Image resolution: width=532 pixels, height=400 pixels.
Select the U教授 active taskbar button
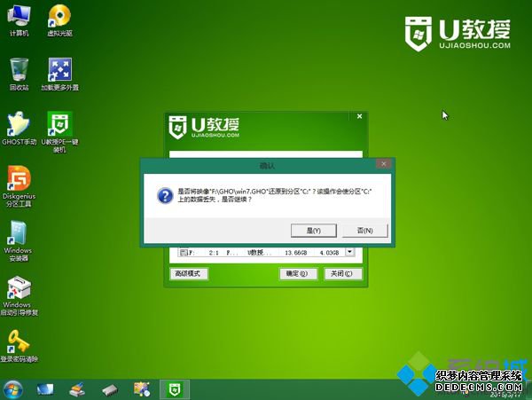click(x=175, y=389)
